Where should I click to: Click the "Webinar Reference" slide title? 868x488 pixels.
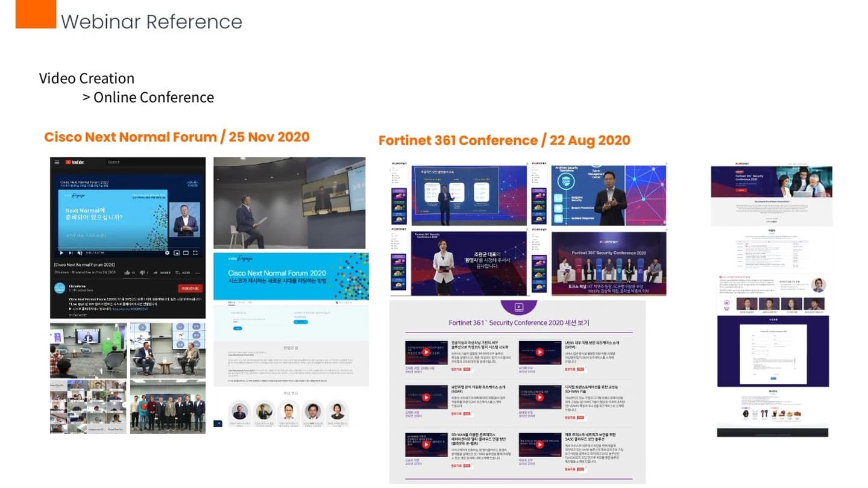[x=151, y=22]
